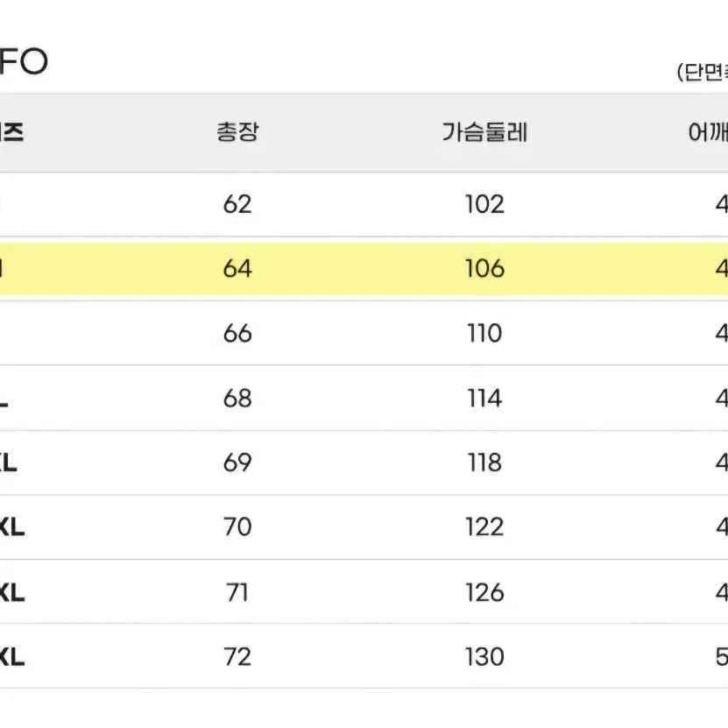Screen dimensions: 728x728
Task: Select the chest value 122
Action: click(x=484, y=527)
